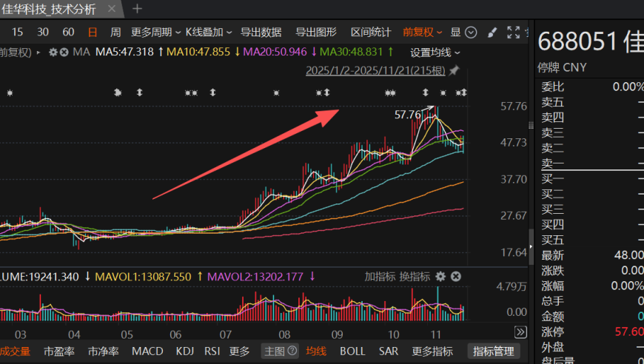
Task: Select the 市盈率 indicator tab
Action: click(x=59, y=351)
